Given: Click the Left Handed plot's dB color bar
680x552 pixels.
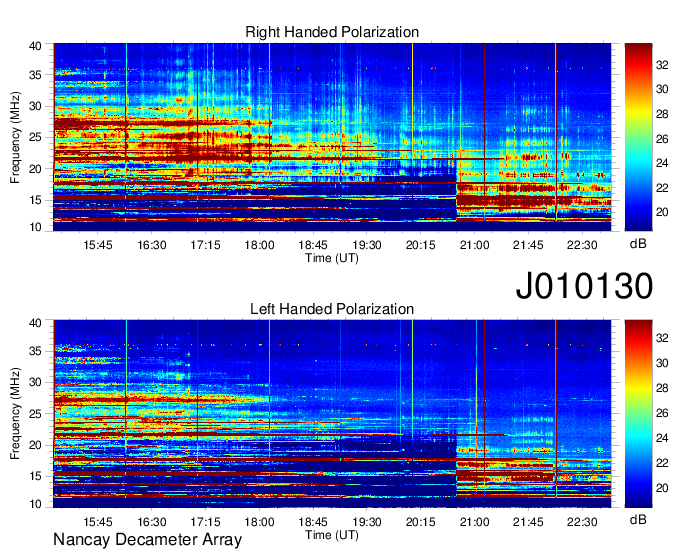Looking at the screenshot, I should pos(638,414).
